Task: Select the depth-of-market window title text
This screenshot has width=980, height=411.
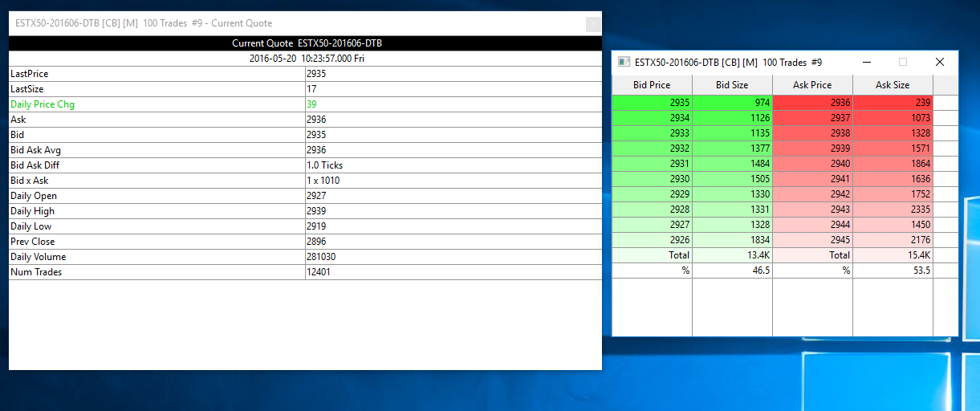Action: coord(728,62)
